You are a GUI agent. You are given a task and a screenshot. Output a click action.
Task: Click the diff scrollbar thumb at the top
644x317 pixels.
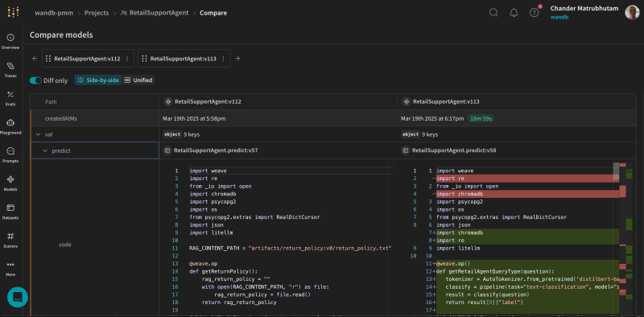pos(616,171)
